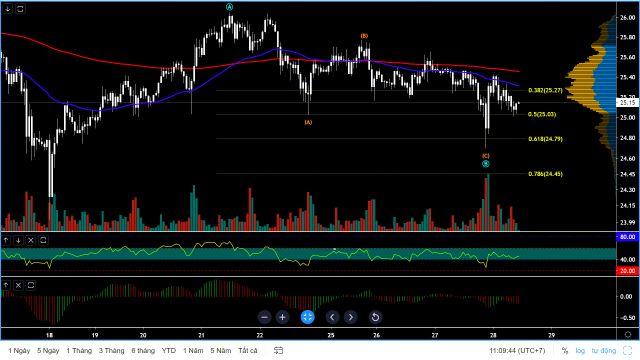Move the RSI pane down
The image size is (640, 360).
tap(18, 240)
